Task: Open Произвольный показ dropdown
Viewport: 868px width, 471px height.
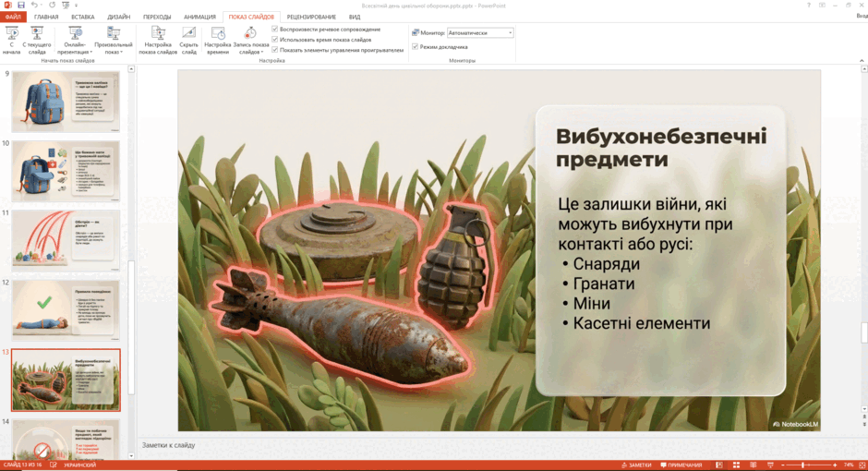Action: pyautogui.click(x=114, y=41)
